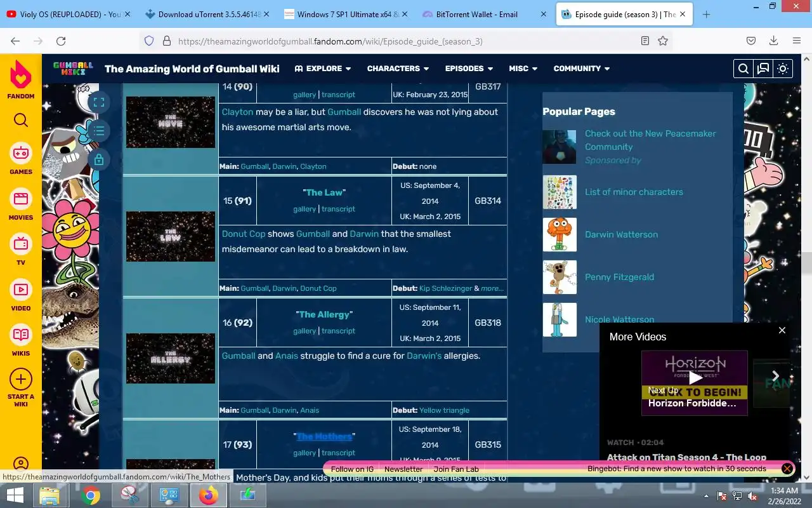Viewport: 812px width, 508px height.
Task: Expand the Episodes menu
Action: [469, 69]
